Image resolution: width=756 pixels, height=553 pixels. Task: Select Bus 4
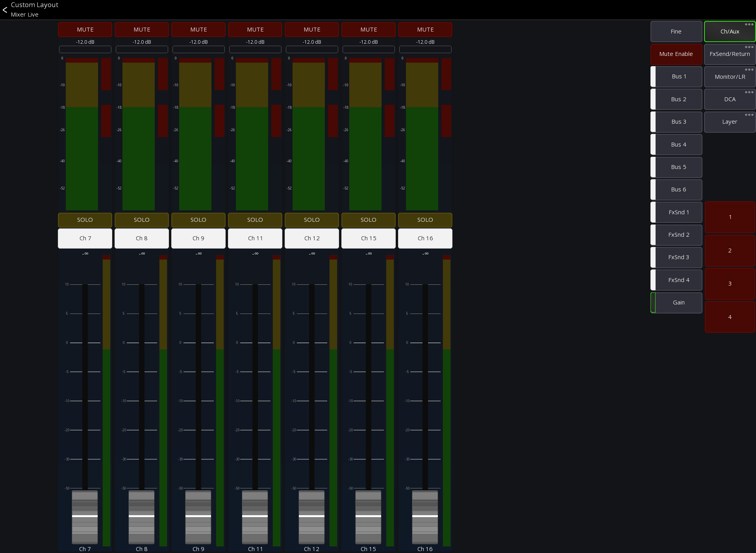676,145
